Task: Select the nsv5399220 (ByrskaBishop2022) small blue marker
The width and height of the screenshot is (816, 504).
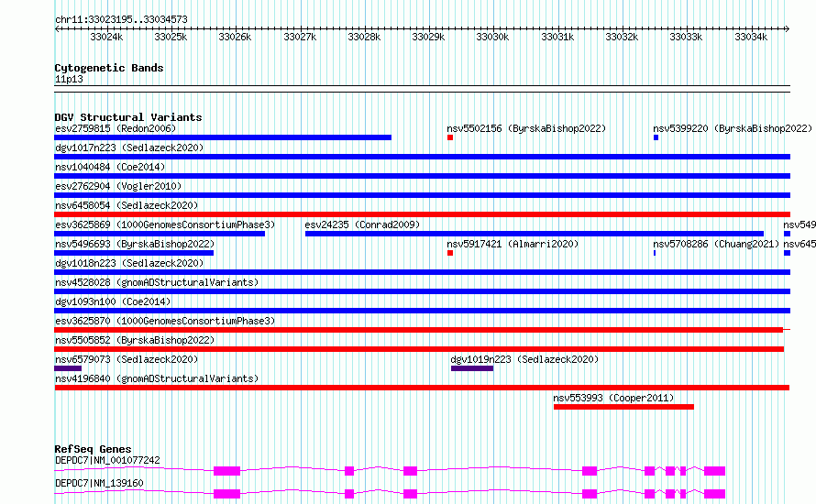Action: coord(656,137)
